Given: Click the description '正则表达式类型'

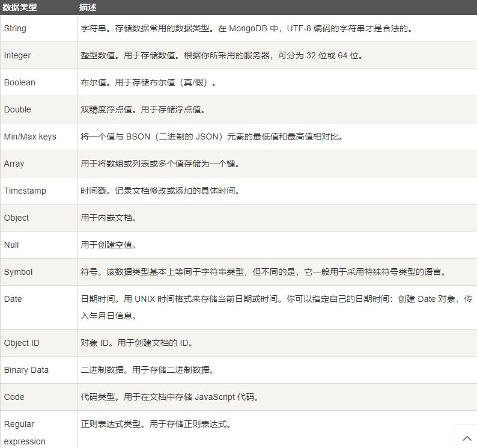Looking at the screenshot, I should (x=156, y=424).
